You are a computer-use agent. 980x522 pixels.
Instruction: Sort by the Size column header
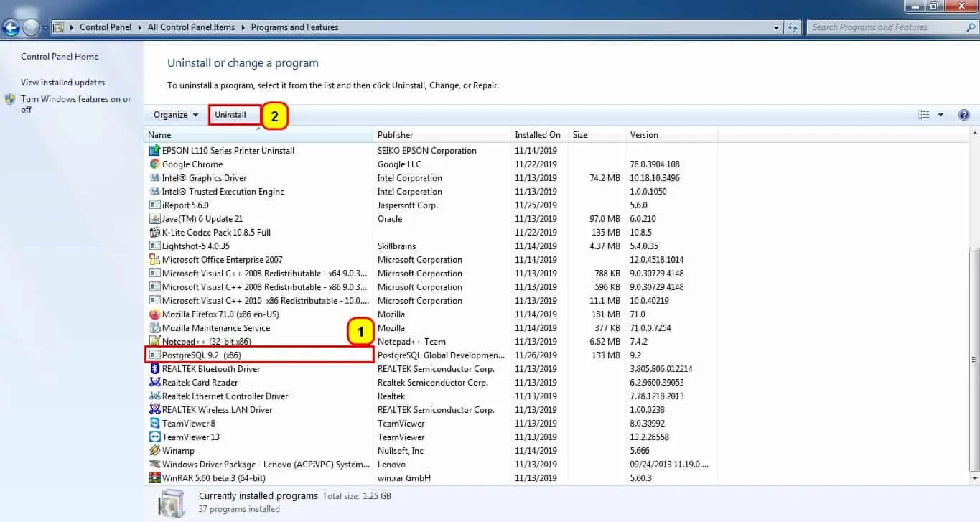(597, 135)
